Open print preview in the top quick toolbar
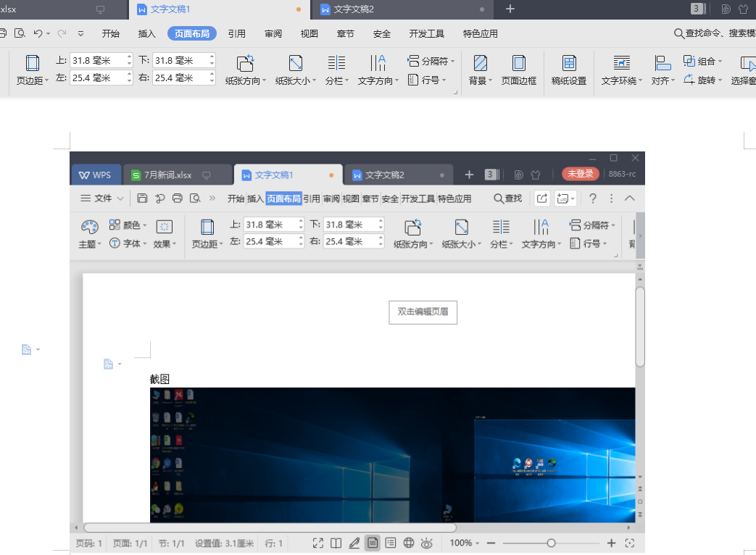The image size is (756, 555). tap(20, 33)
